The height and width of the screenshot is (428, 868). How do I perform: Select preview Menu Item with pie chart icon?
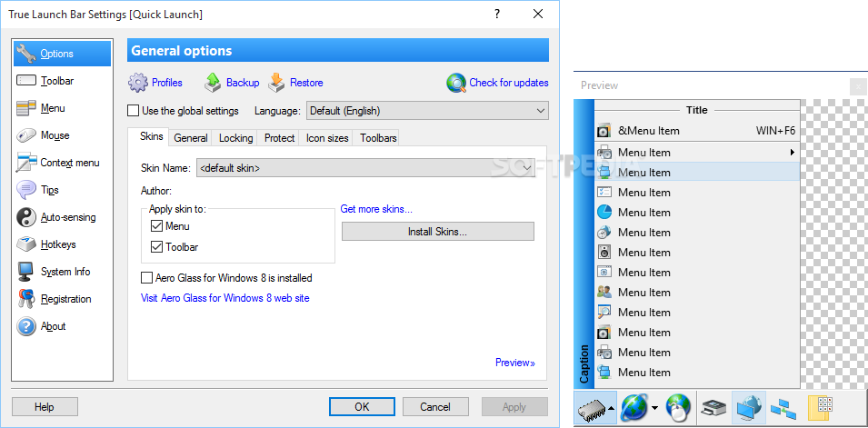(697, 212)
